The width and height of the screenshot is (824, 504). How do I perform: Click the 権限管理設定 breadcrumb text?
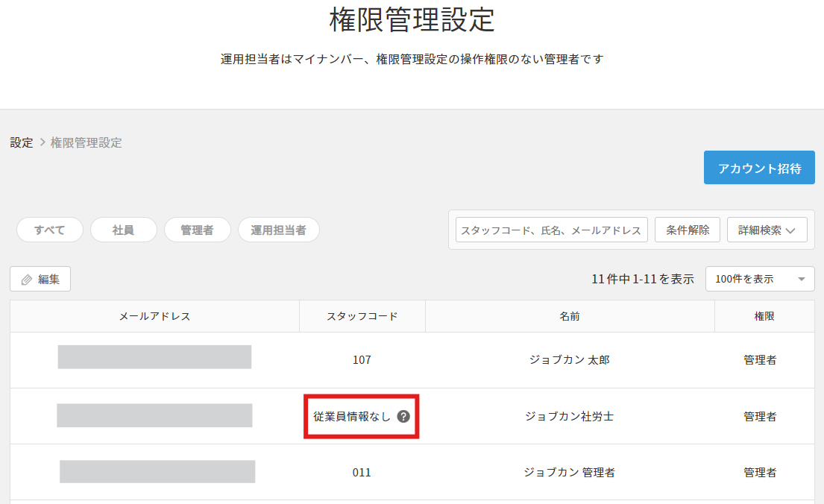87,142
